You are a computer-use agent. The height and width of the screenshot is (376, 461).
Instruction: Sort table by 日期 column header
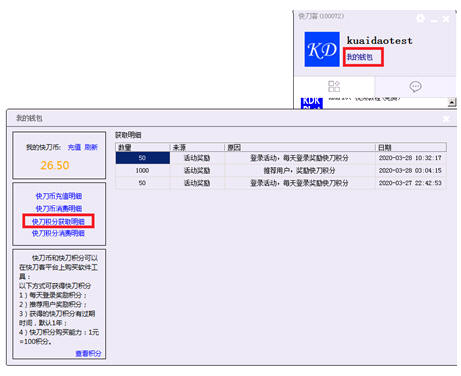click(x=411, y=147)
